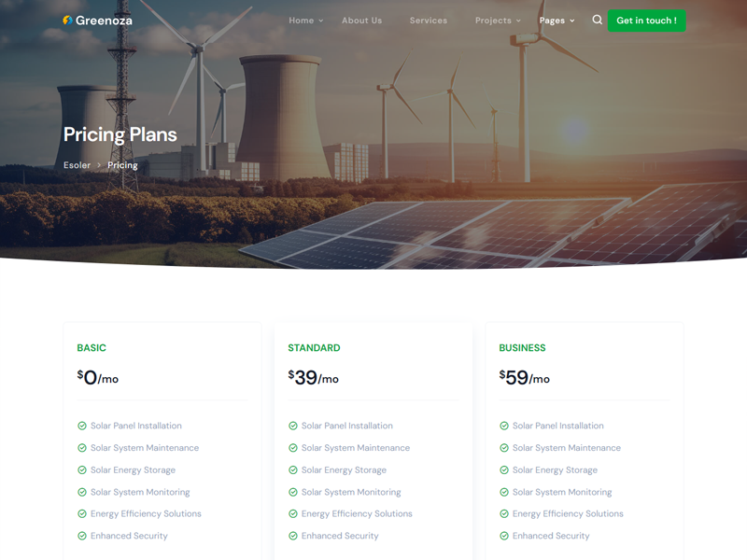This screenshot has height=560, width=747.
Task: Click the Get in touch button
Action: pos(646,21)
